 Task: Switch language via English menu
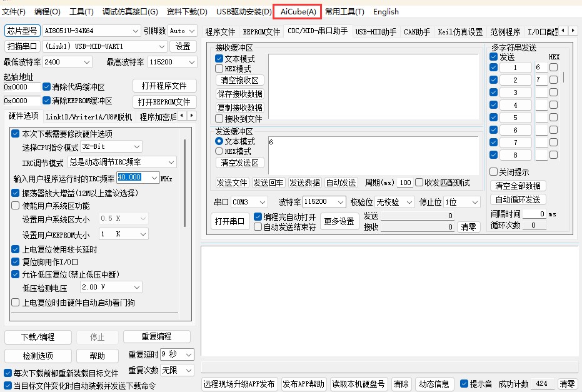click(386, 12)
